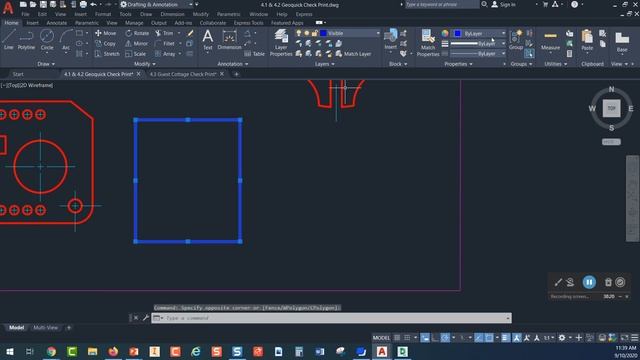Screen dimensions: 640x360
Task: Select the Line tool
Action: click(9, 40)
